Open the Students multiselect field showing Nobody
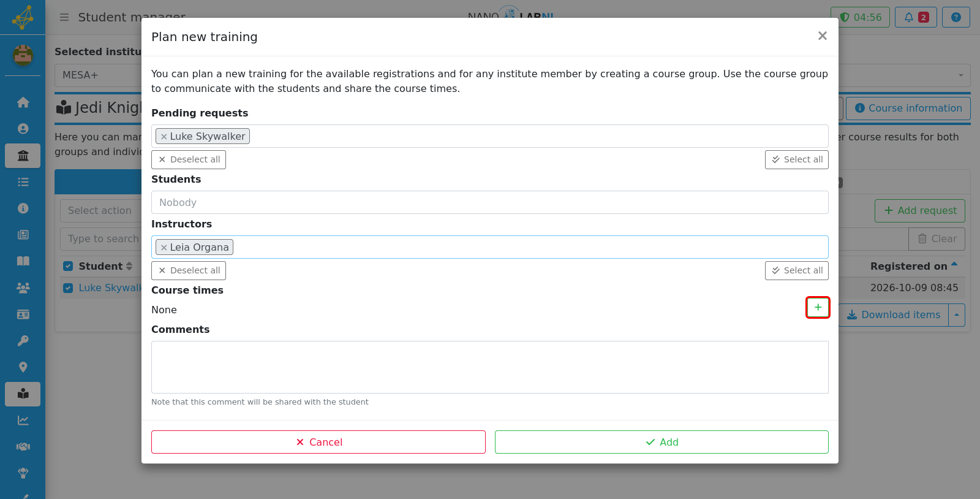This screenshot has height=499, width=980. (490, 202)
